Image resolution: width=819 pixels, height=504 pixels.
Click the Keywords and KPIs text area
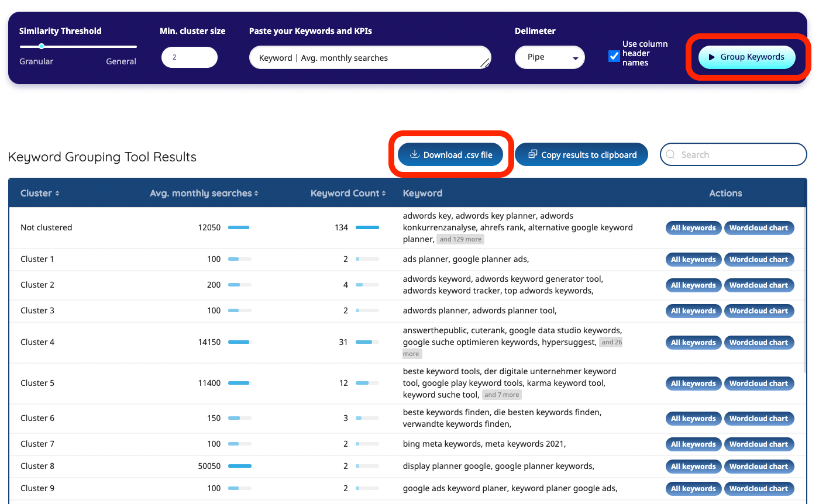click(x=370, y=57)
